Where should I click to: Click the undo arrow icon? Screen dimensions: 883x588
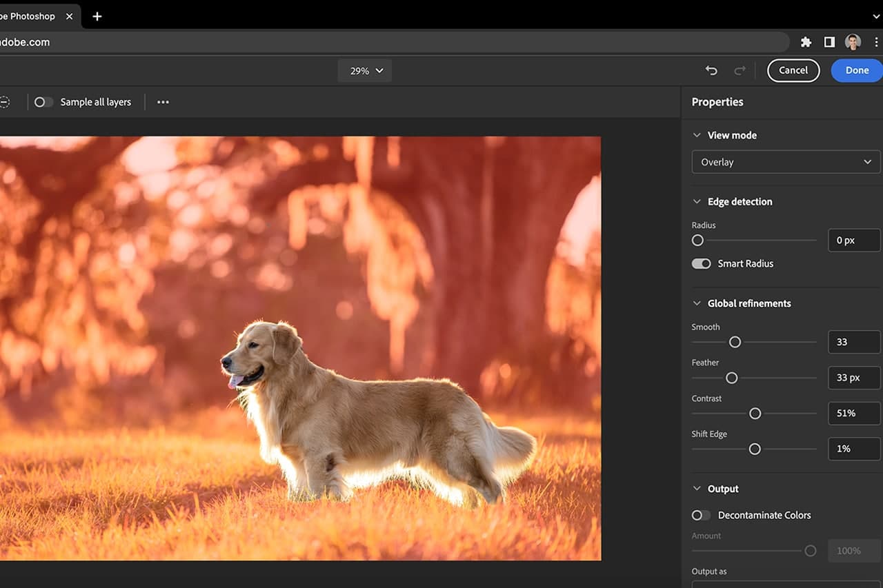pyautogui.click(x=711, y=70)
